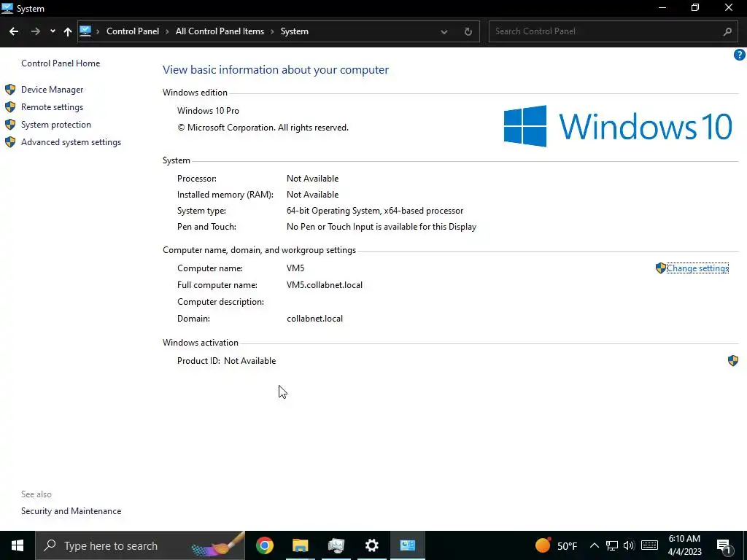
Task: Open File Explorer from the taskbar
Action: click(300, 545)
